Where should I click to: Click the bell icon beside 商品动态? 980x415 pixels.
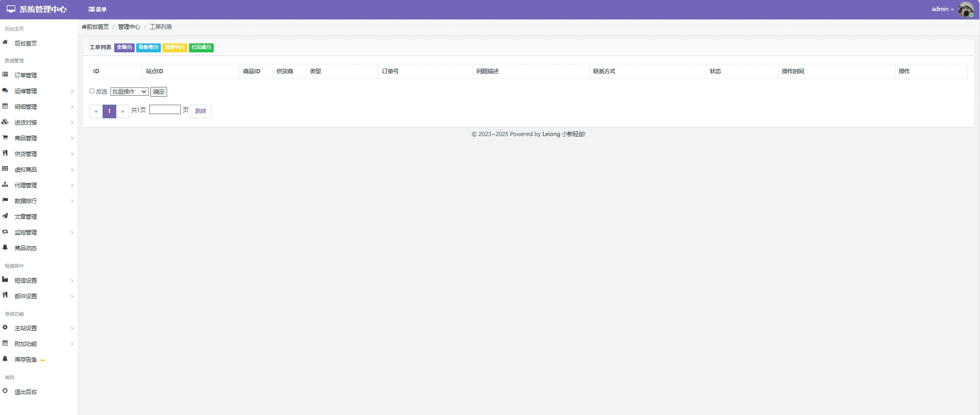pos(5,248)
